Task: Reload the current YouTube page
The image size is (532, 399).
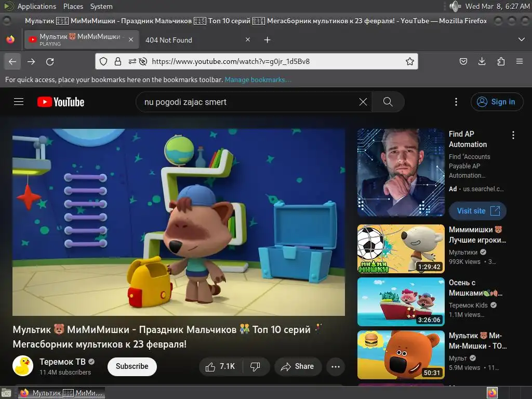Action: coord(50,61)
